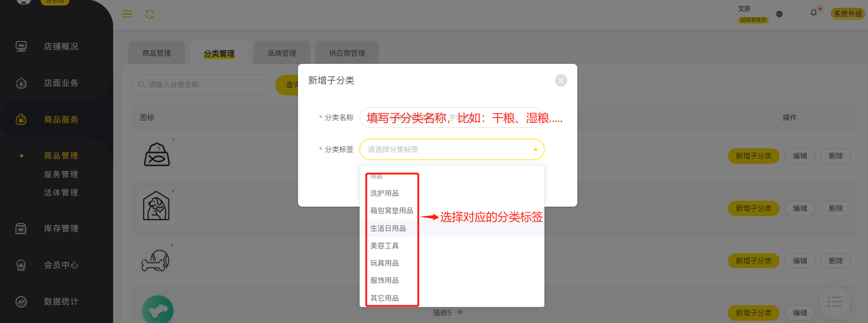
Task: Expand the user account dropdown arrow
Action: point(779,14)
